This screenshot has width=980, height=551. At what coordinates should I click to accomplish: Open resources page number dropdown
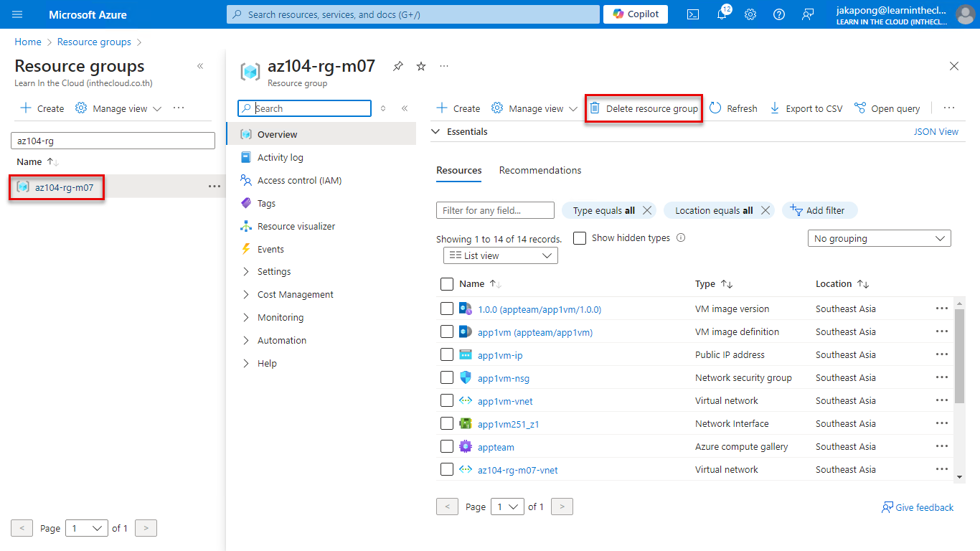pyautogui.click(x=507, y=507)
